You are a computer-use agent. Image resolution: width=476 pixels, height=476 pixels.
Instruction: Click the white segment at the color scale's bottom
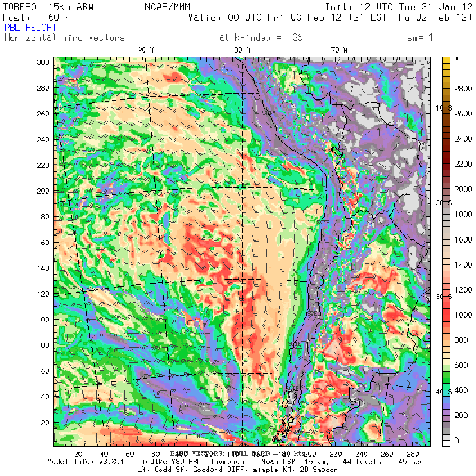pyautogui.click(x=446, y=443)
